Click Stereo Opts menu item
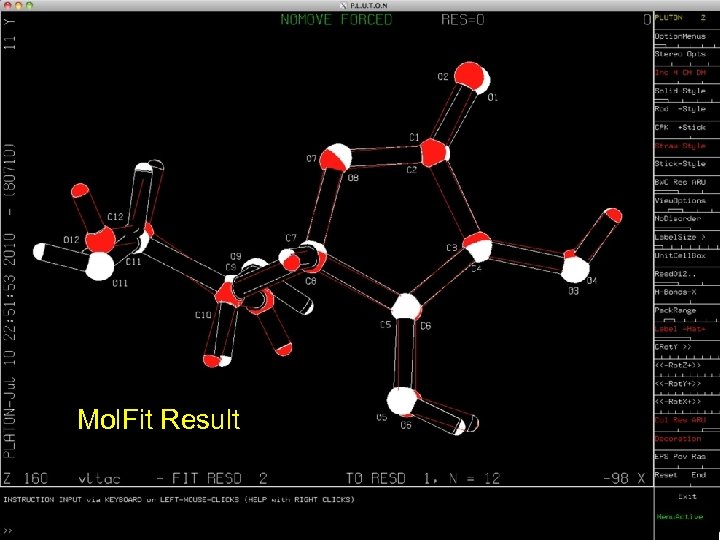 680,54
